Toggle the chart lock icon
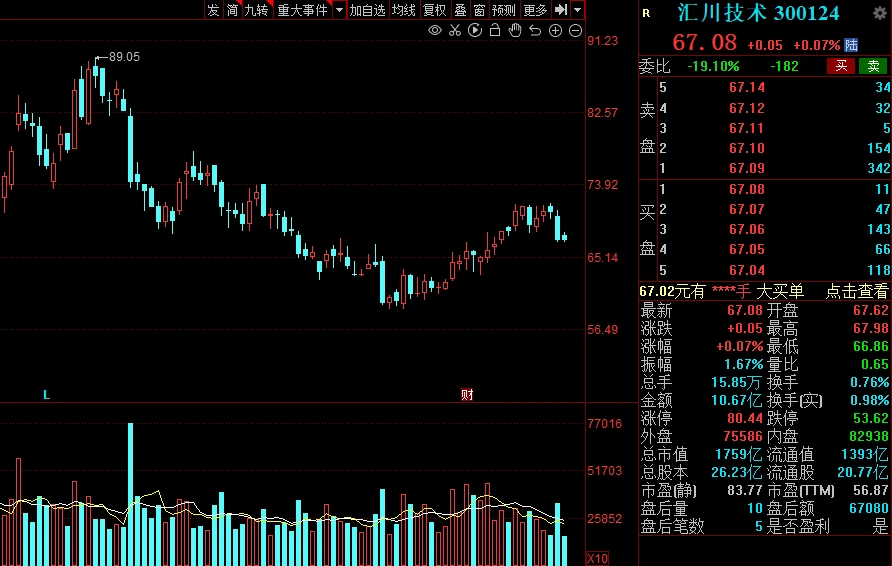The image size is (892, 566). (495, 31)
